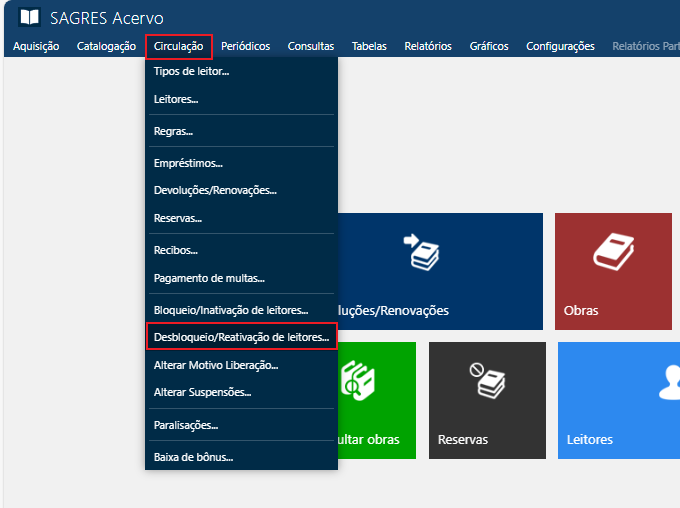Expand the Relatórios menu
Viewport: 680px width, 508px height.
(x=427, y=46)
